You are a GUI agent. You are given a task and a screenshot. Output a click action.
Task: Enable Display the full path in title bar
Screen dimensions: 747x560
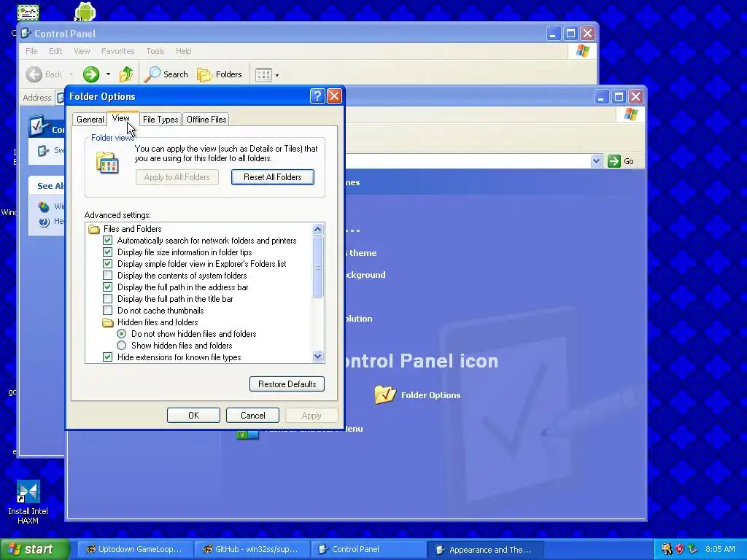tap(108, 299)
